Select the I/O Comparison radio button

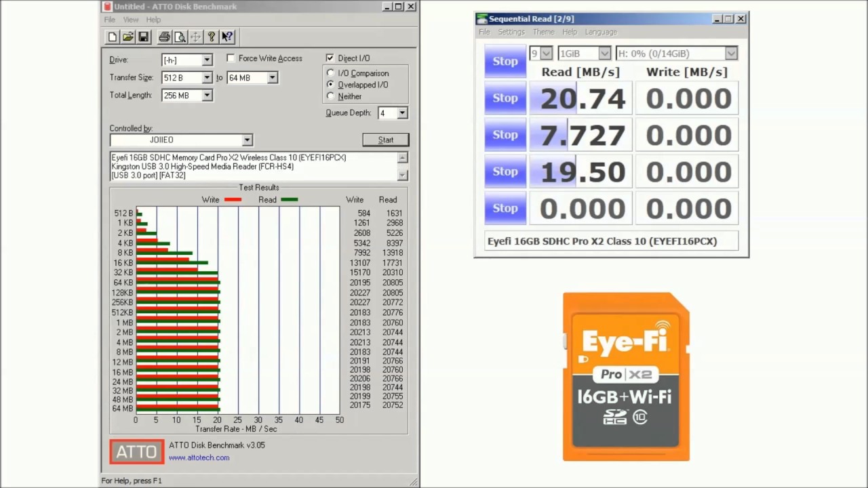pos(331,73)
